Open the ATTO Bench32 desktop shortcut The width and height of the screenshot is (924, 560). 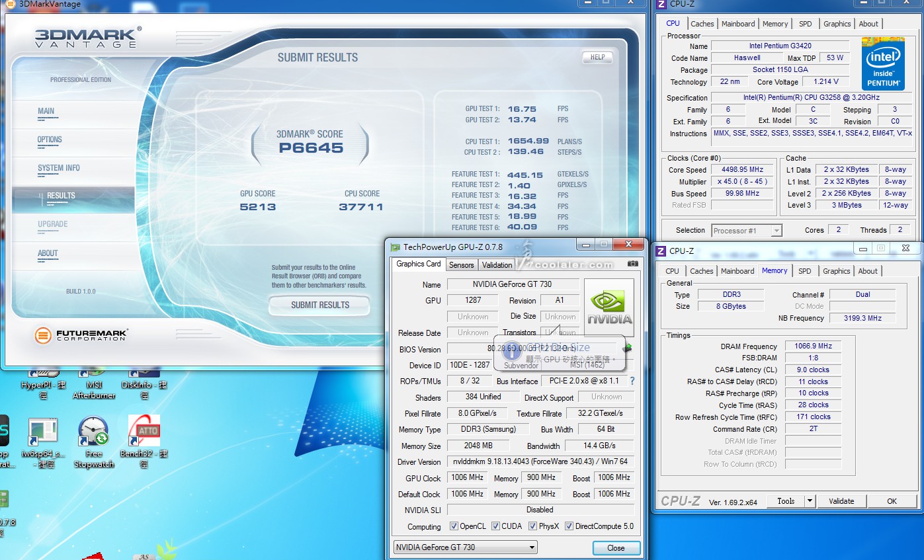[x=144, y=441]
